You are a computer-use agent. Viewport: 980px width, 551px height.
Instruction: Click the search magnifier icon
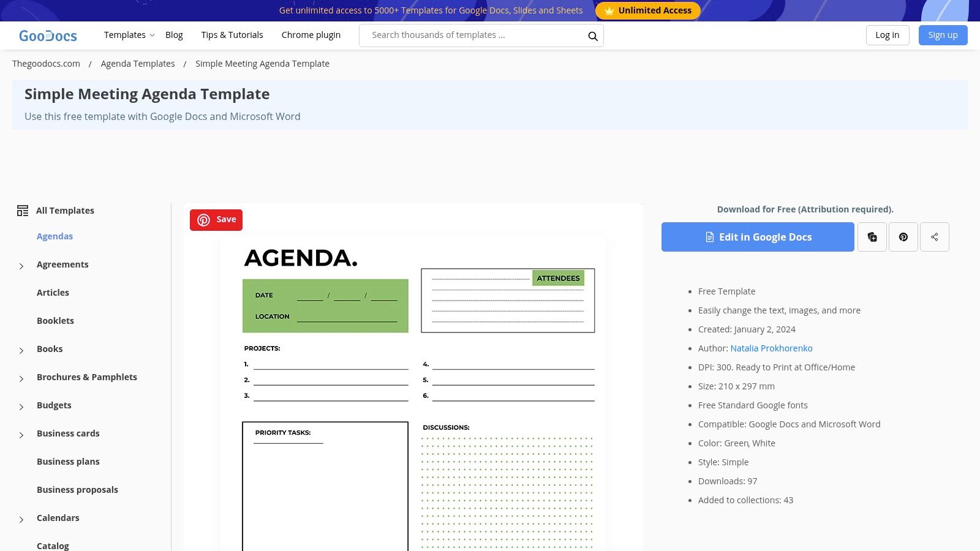(x=592, y=36)
